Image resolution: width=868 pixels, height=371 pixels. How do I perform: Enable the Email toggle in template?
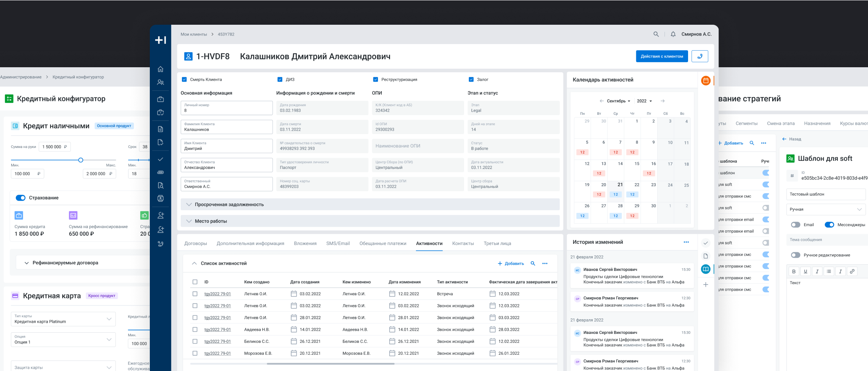pos(795,225)
